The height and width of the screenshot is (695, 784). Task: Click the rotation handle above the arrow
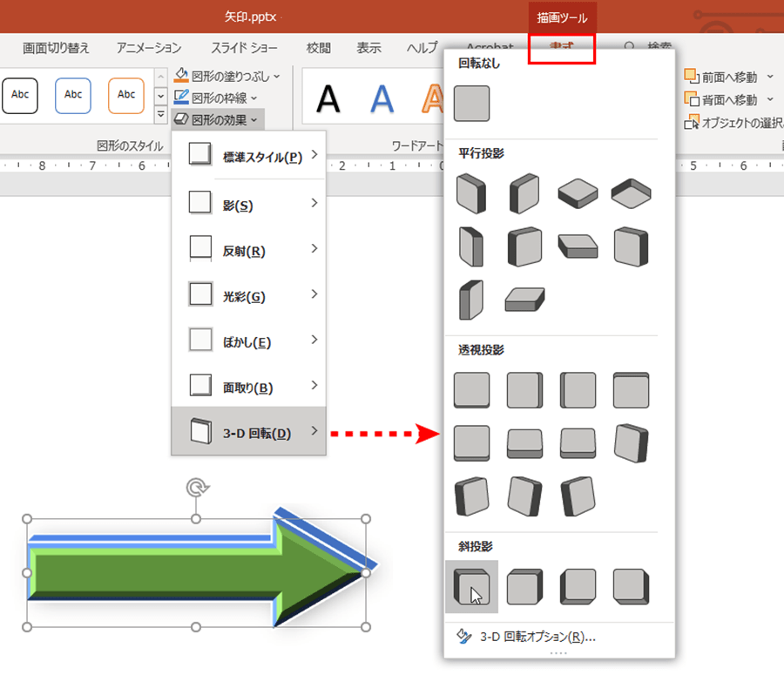196,488
